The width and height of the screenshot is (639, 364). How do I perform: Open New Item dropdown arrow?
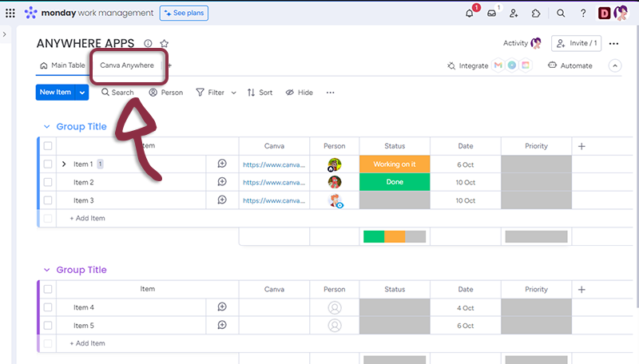(x=82, y=93)
